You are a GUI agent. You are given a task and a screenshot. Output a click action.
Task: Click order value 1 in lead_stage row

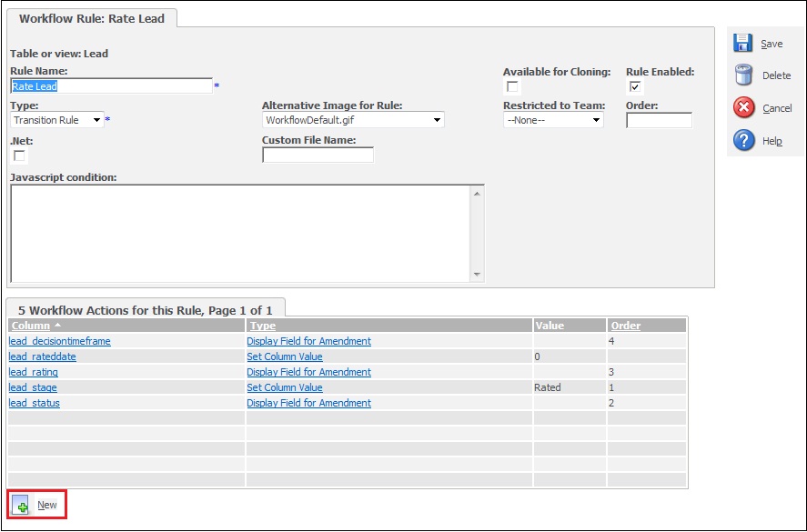click(x=611, y=387)
